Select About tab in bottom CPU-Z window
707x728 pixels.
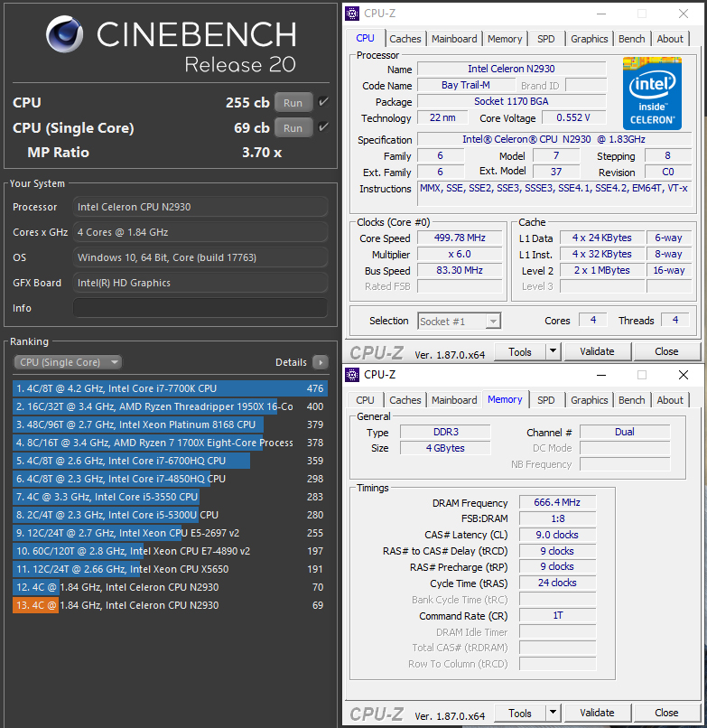(x=670, y=400)
